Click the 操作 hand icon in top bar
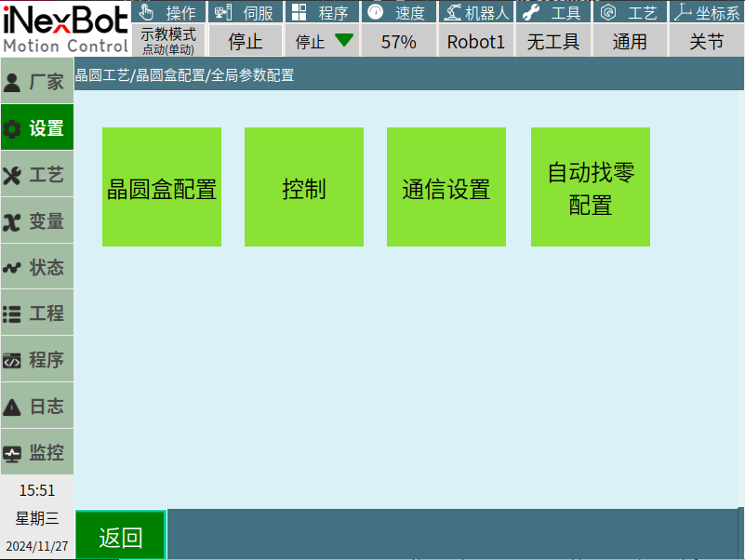The image size is (745, 560). pyautogui.click(x=147, y=12)
